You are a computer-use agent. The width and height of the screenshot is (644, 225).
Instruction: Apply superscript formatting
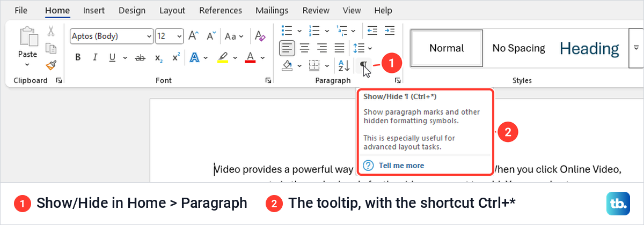tap(175, 58)
